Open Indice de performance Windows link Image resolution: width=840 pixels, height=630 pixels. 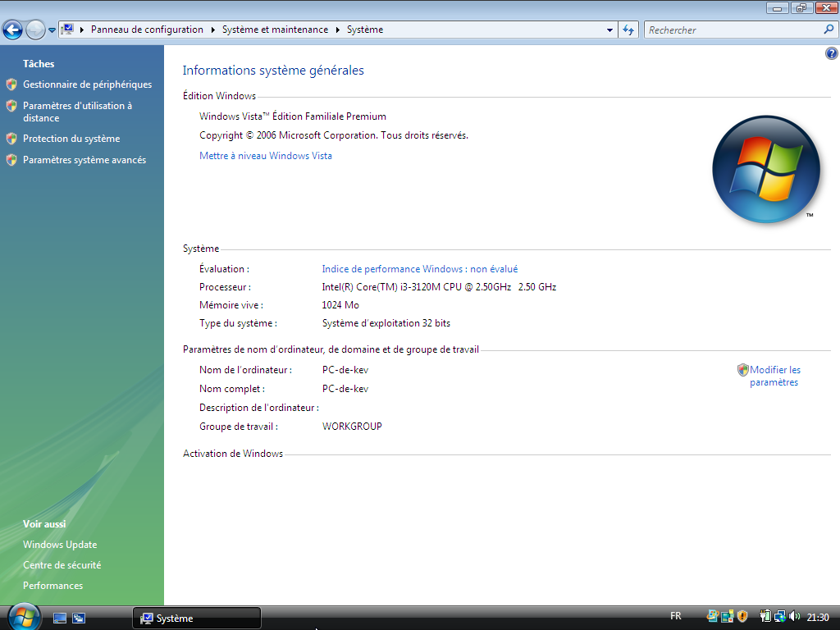pos(420,269)
